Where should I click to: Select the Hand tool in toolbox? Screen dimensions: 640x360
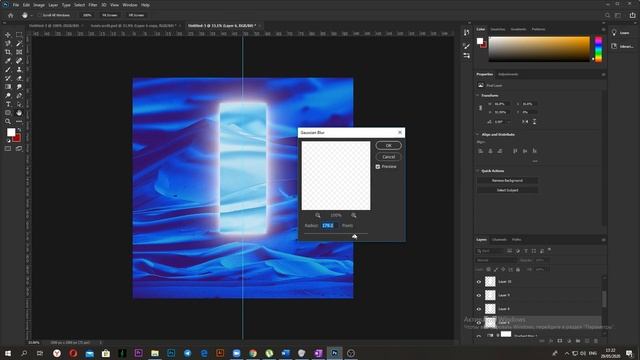19,113
